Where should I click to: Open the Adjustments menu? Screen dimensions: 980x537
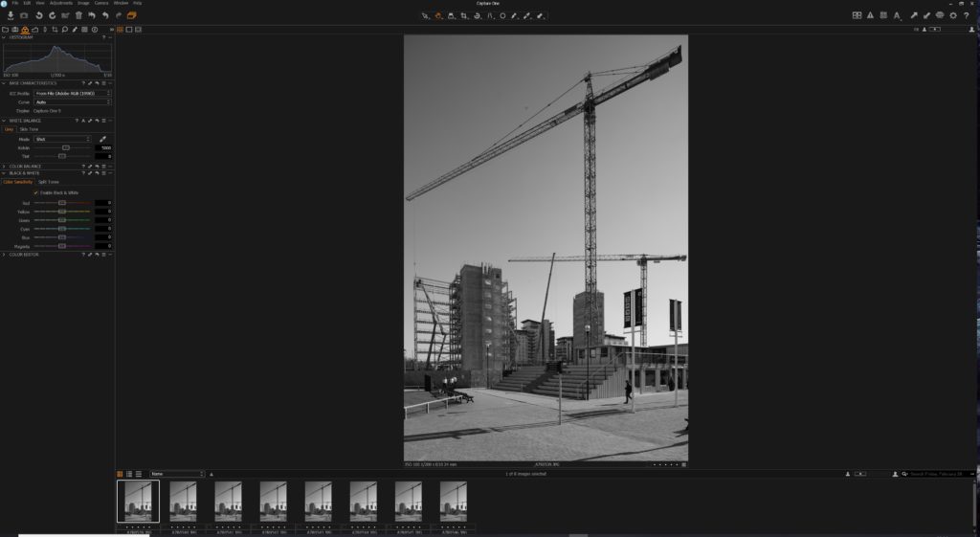[60, 3]
